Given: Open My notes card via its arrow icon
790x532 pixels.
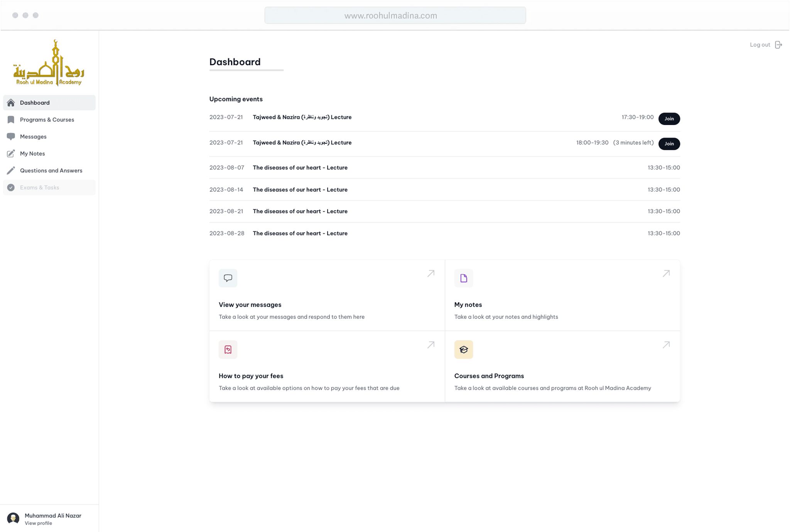Looking at the screenshot, I should 666,274.
